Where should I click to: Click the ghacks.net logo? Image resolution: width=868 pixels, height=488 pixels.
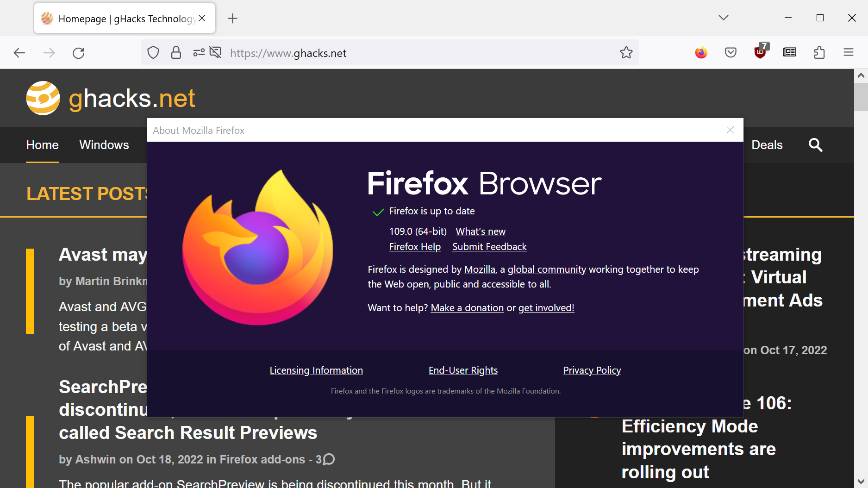(x=111, y=98)
